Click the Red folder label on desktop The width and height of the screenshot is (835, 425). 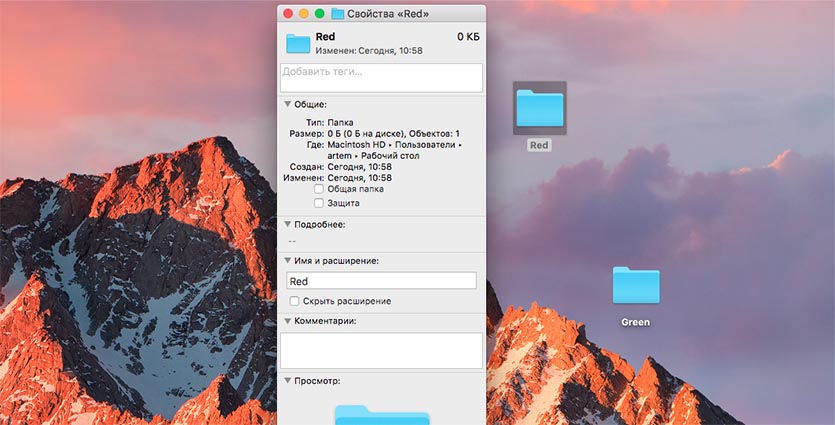click(x=539, y=145)
